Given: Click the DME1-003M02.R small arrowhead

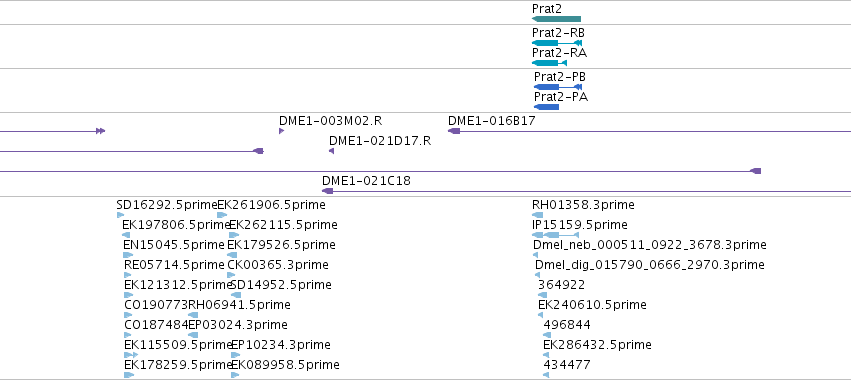Looking at the screenshot, I should point(281,131).
